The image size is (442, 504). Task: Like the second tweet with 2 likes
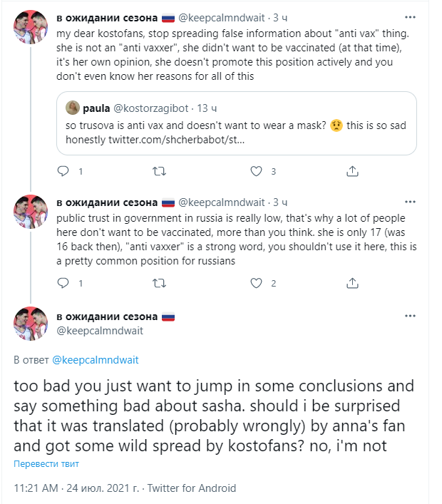pos(257,283)
